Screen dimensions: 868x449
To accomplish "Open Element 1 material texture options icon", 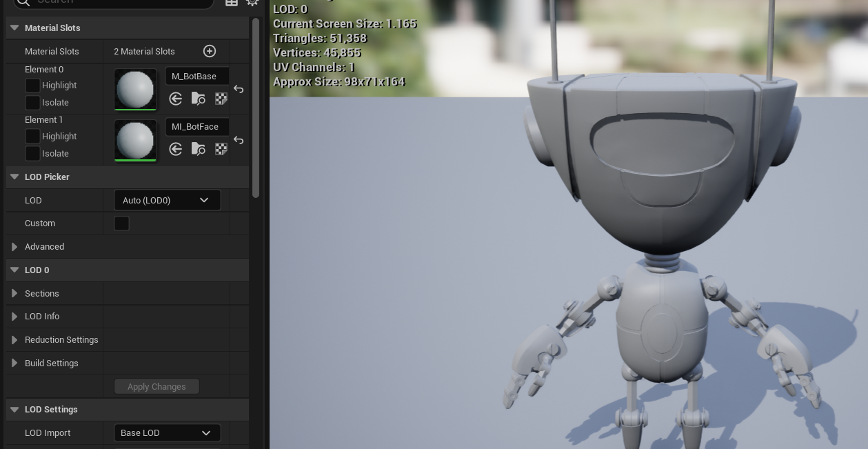I will (x=221, y=149).
